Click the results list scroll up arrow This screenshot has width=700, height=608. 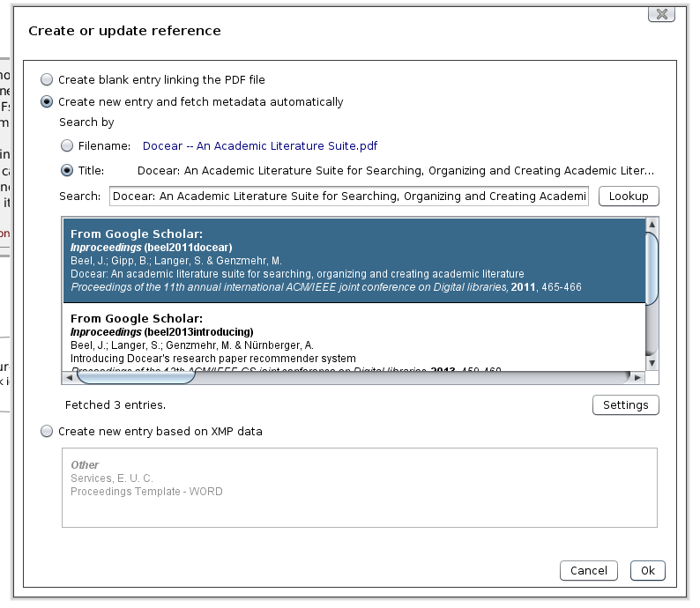(652, 225)
